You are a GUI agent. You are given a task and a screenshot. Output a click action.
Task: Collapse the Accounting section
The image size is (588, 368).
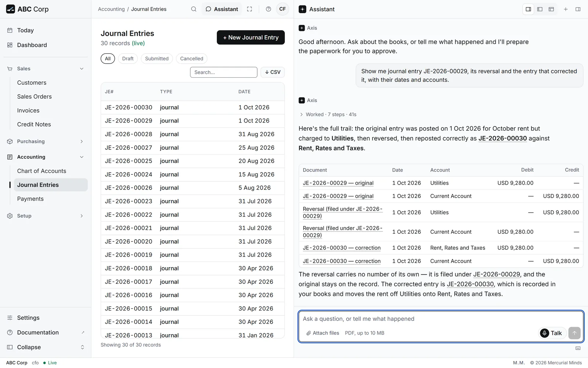[46, 157]
